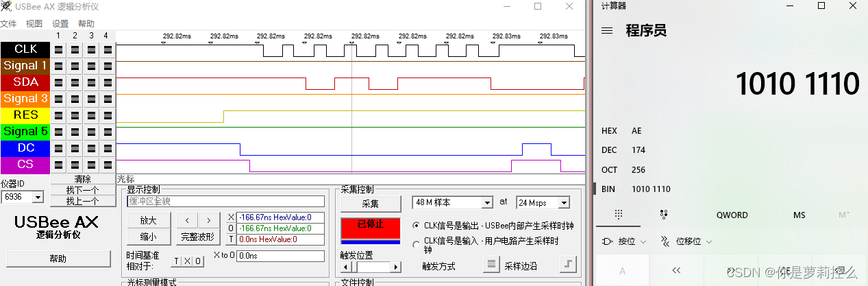Image resolution: width=868 pixels, height=286 pixels.
Task: Toggle SDA trigger setting in column 4
Action: (108, 82)
